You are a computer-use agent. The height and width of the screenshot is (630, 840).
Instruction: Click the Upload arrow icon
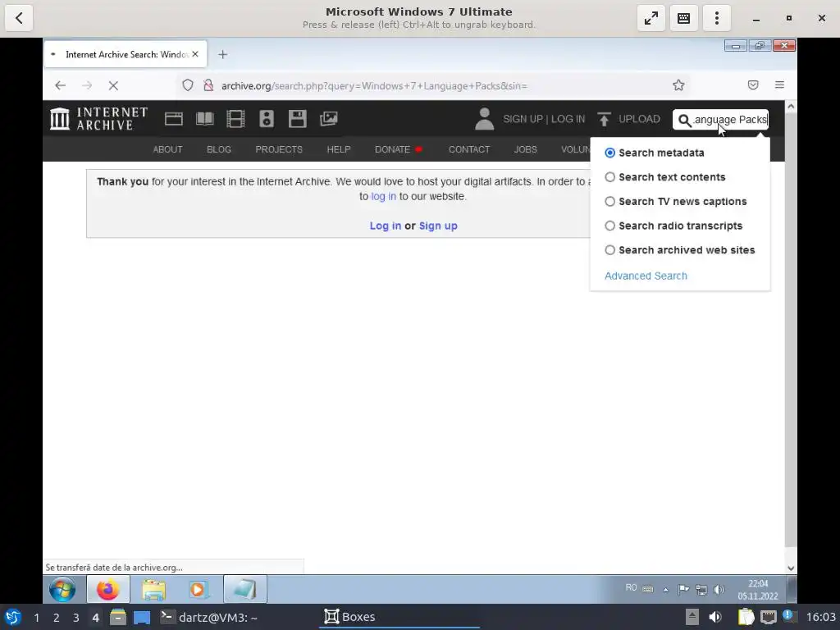click(604, 119)
